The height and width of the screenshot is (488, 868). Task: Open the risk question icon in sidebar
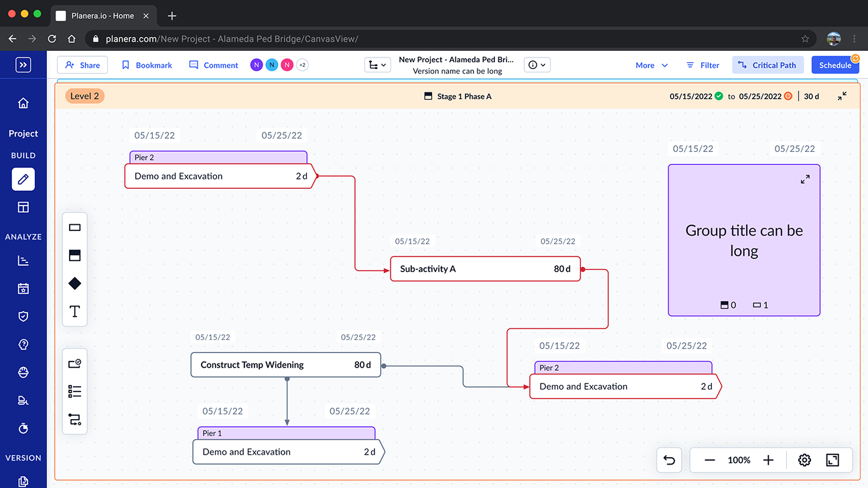coord(23,345)
